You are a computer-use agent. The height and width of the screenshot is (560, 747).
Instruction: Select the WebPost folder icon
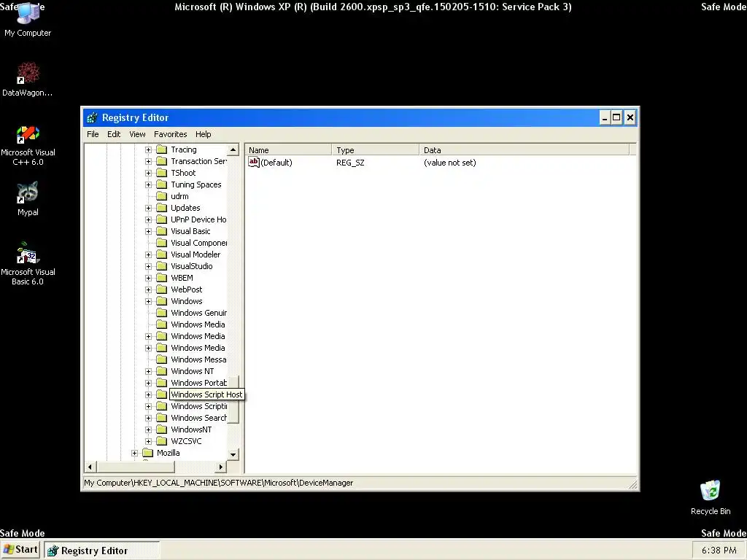point(161,289)
